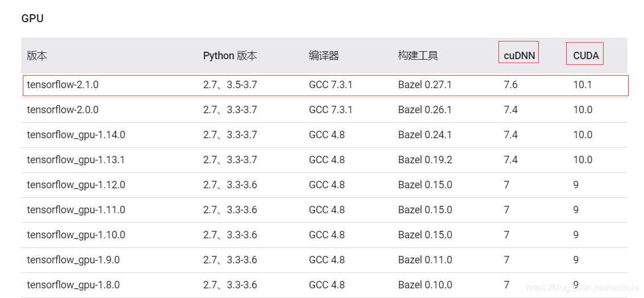Click the cuDNN value 7.6
Screen dimensions: 644x298
tap(510, 85)
